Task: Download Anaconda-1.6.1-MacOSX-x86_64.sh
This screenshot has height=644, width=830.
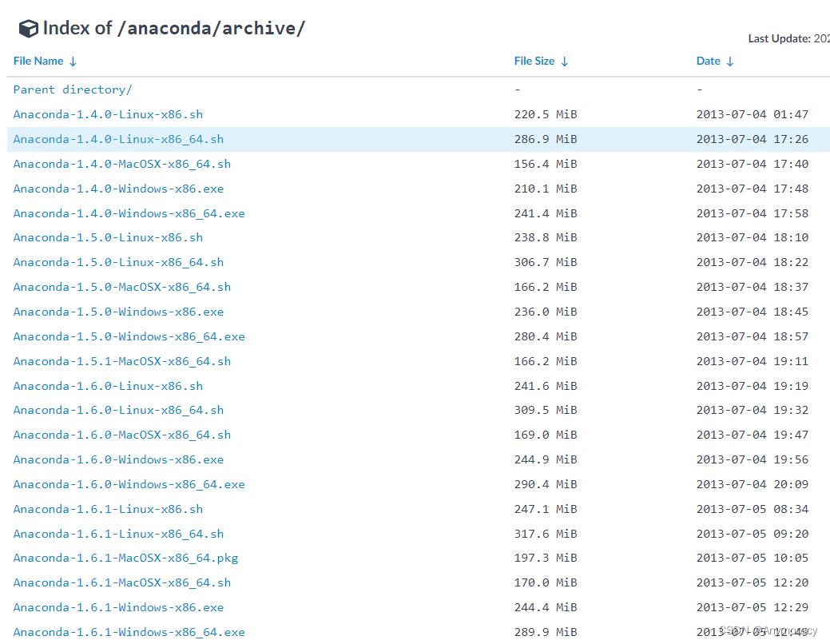Action: 122,582
